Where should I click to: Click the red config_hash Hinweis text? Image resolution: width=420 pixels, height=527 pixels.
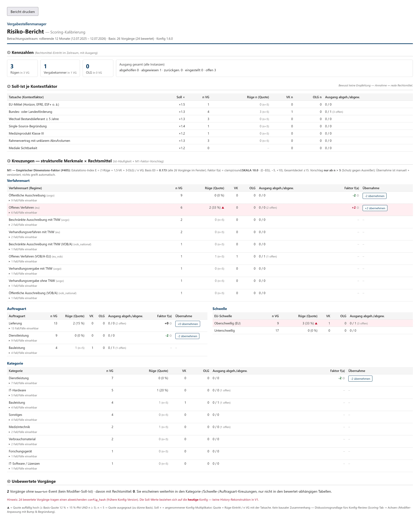pyautogui.click(x=133, y=500)
